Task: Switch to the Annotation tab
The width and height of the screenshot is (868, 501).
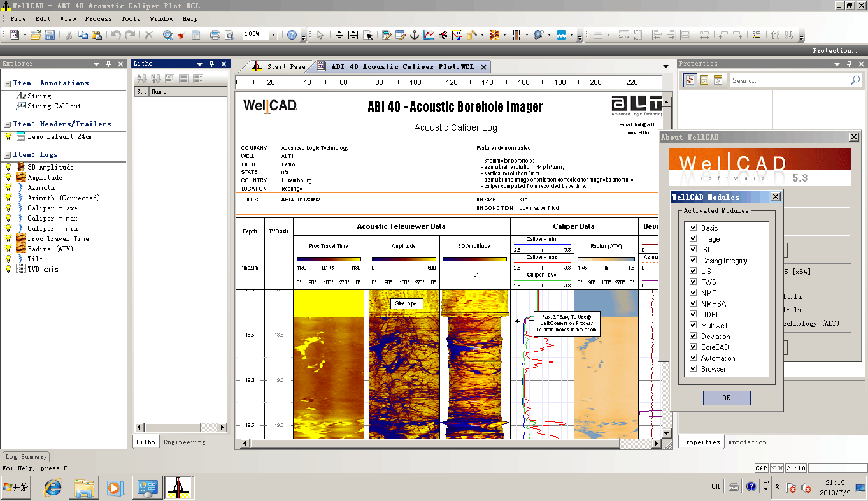Action: (x=747, y=442)
